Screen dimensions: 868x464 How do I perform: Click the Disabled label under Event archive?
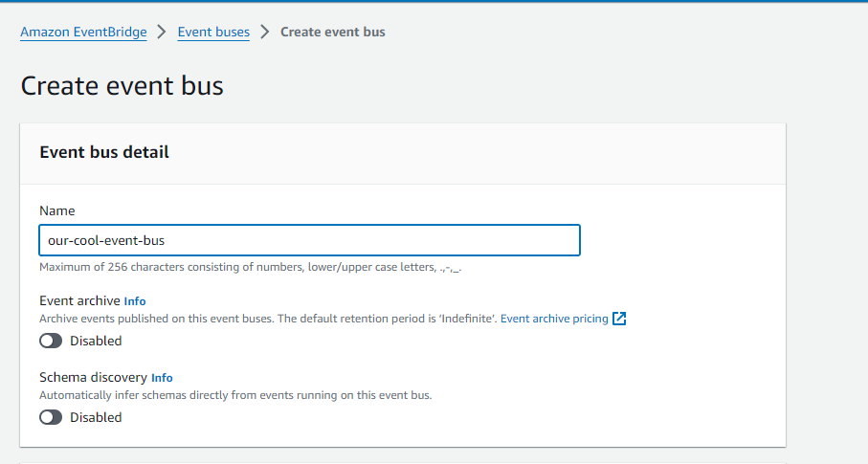[x=96, y=341]
